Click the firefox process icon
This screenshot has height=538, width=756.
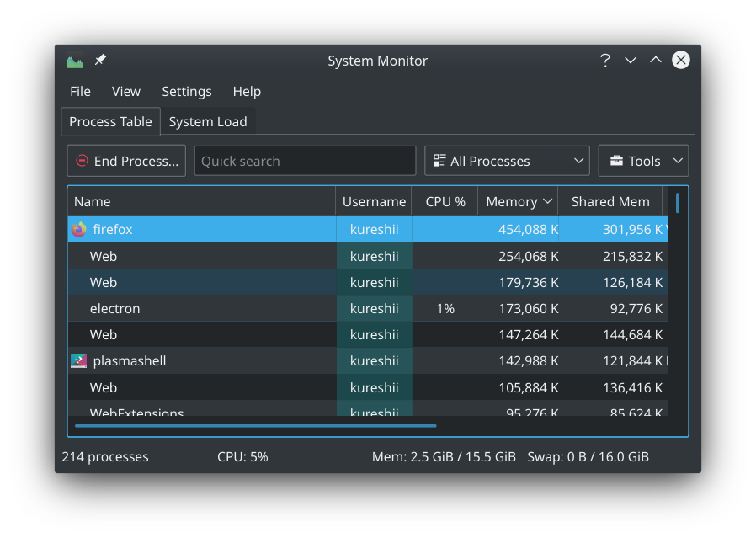tap(79, 230)
